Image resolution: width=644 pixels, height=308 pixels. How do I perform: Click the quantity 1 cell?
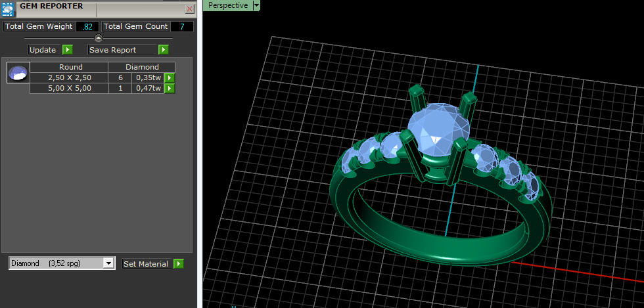[x=120, y=88]
